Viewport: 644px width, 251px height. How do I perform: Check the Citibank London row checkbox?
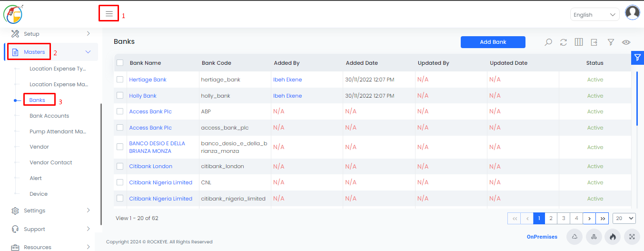(120, 166)
